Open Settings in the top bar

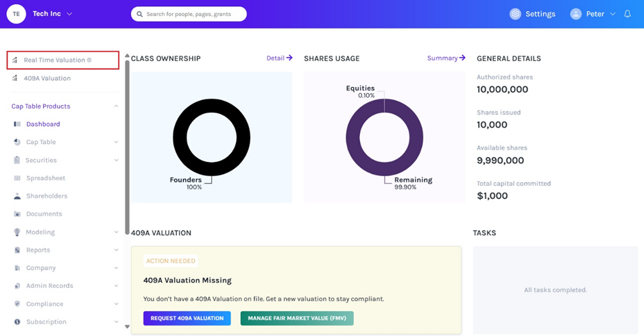point(533,14)
